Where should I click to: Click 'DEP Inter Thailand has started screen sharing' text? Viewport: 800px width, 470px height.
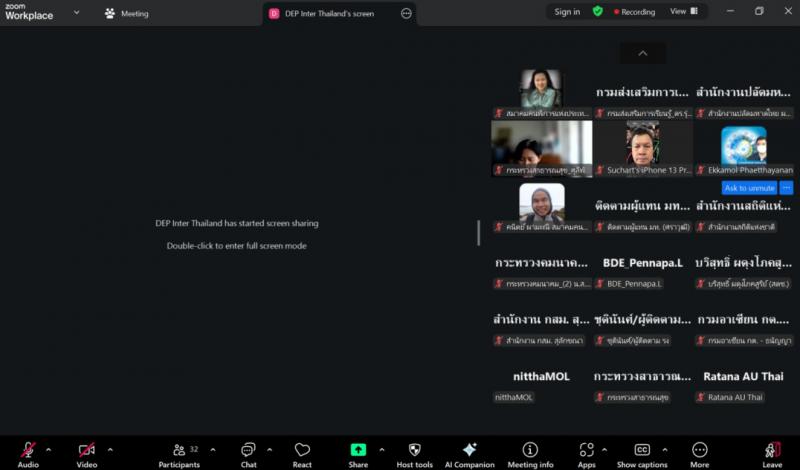coord(237,223)
